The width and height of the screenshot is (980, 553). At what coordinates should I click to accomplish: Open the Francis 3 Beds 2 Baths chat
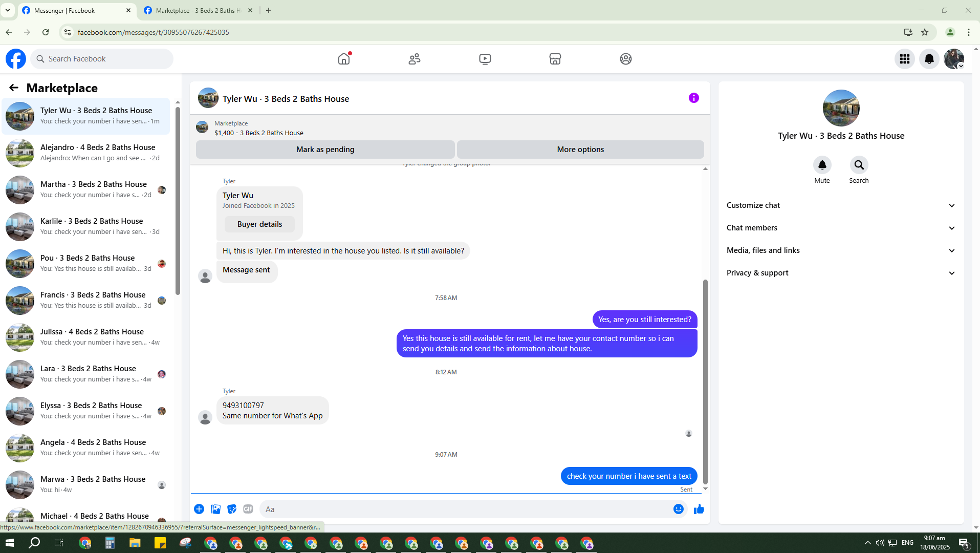(86, 301)
